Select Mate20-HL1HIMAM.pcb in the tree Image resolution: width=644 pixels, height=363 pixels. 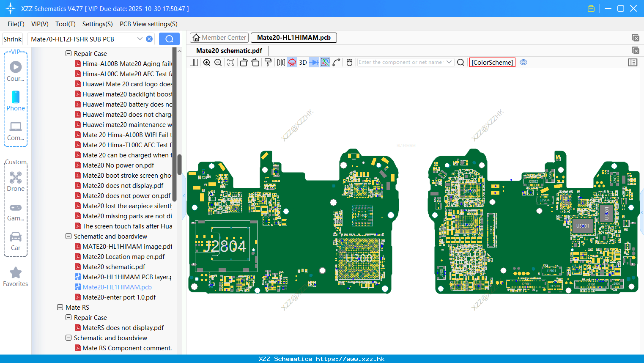(x=117, y=287)
